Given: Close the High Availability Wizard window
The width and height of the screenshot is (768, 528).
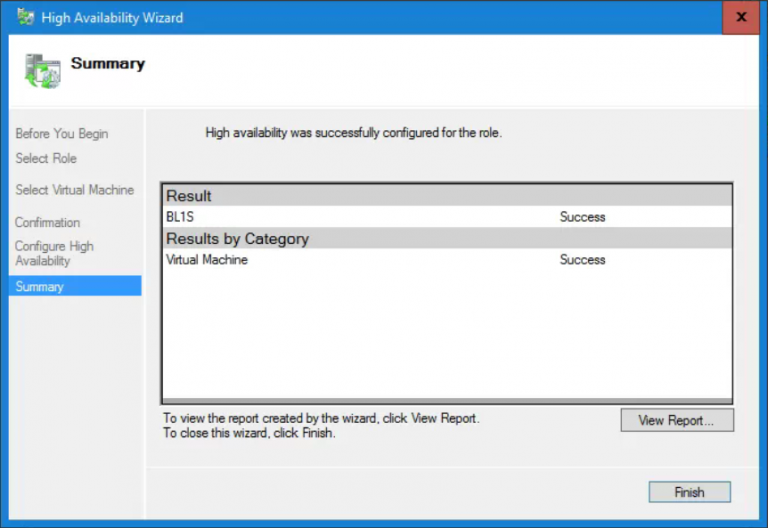Looking at the screenshot, I should (740, 18).
